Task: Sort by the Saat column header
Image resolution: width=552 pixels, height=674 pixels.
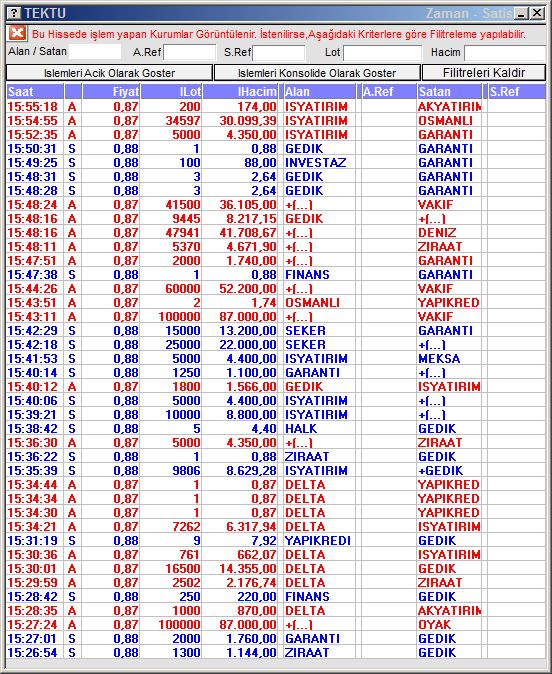Action: pyautogui.click(x=35, y=92)
